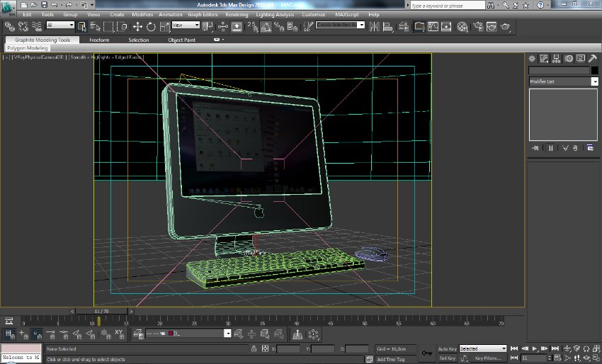The width and height of the screenshot is (602, 364).
Task: Open the Motion panel tab
Action: click(x=568, y=58)
